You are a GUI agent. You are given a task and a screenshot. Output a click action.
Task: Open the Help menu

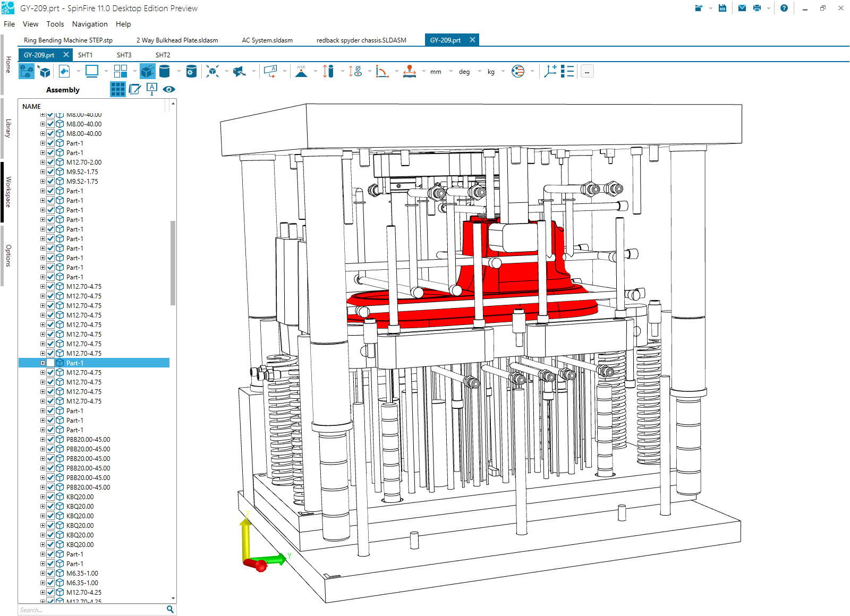point(123,24)
